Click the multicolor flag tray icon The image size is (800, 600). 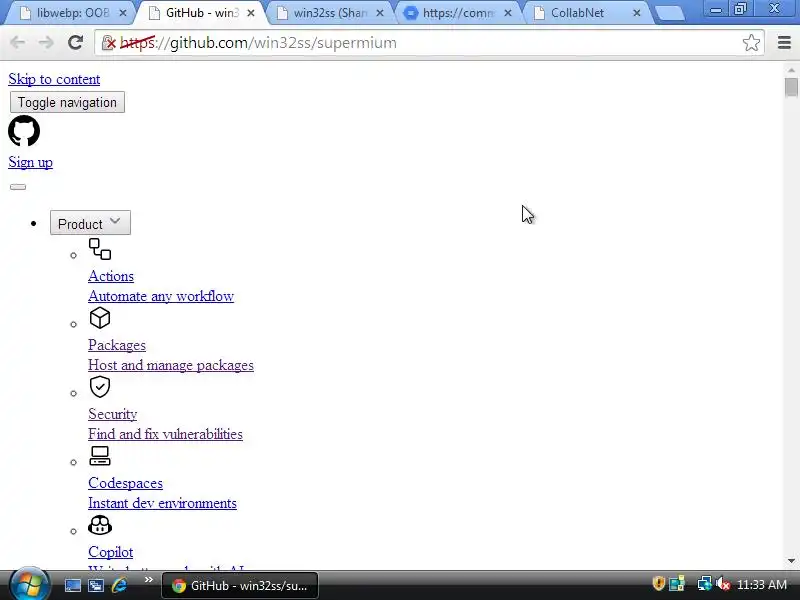[678, 584]
